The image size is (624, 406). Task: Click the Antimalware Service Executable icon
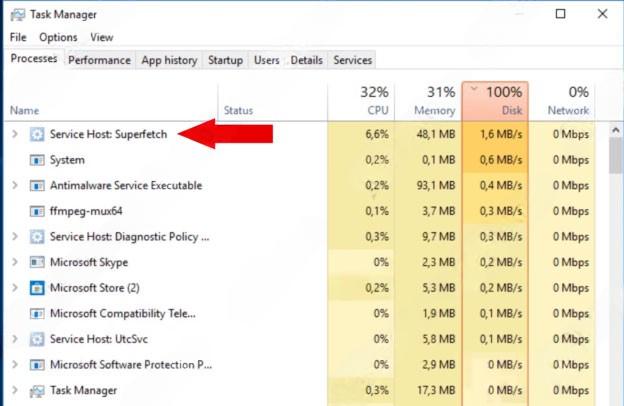(37, 185)
